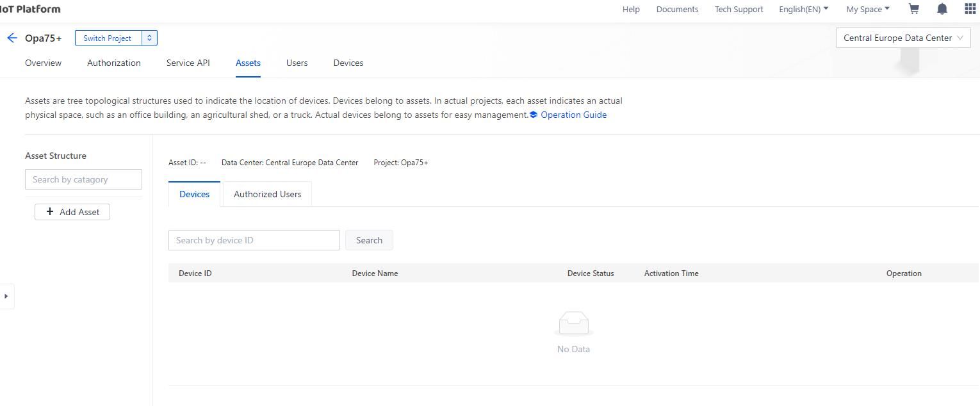Viewport: 980px width, 406px height.
Task: Open the Service API tab
Action: [x=188, y=63]
